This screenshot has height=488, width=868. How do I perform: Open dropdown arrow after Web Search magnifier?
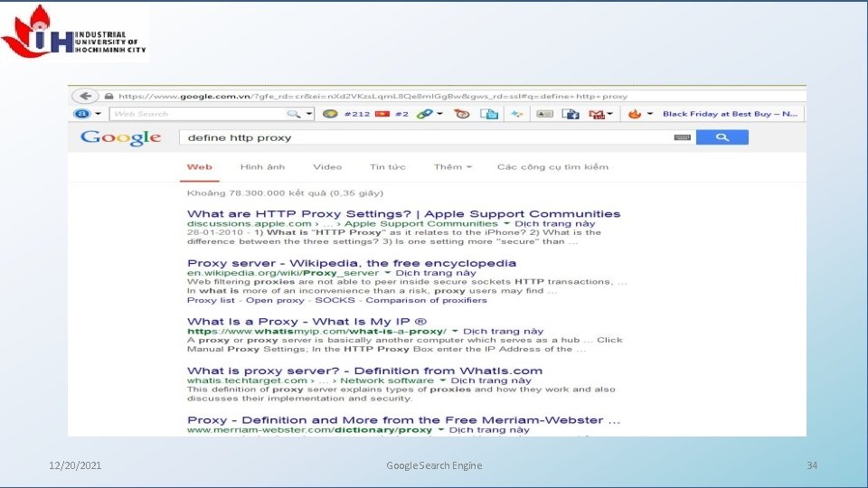(309, 114)
